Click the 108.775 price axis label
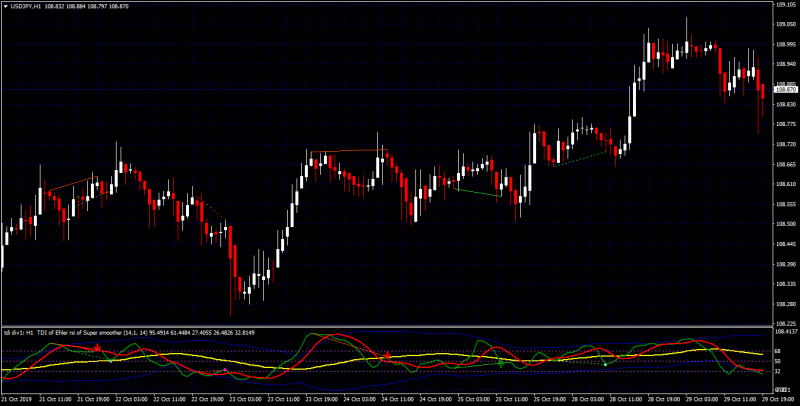Viewport: 800px width, 406px height. click(786, 124)
